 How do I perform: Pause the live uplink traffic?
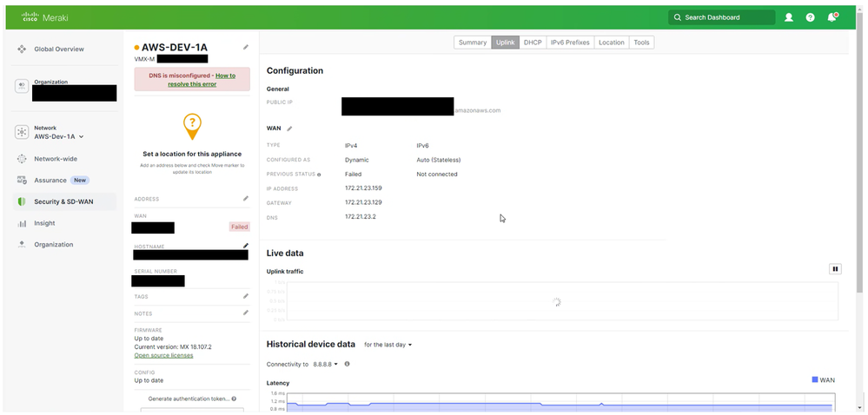[835, 269]
